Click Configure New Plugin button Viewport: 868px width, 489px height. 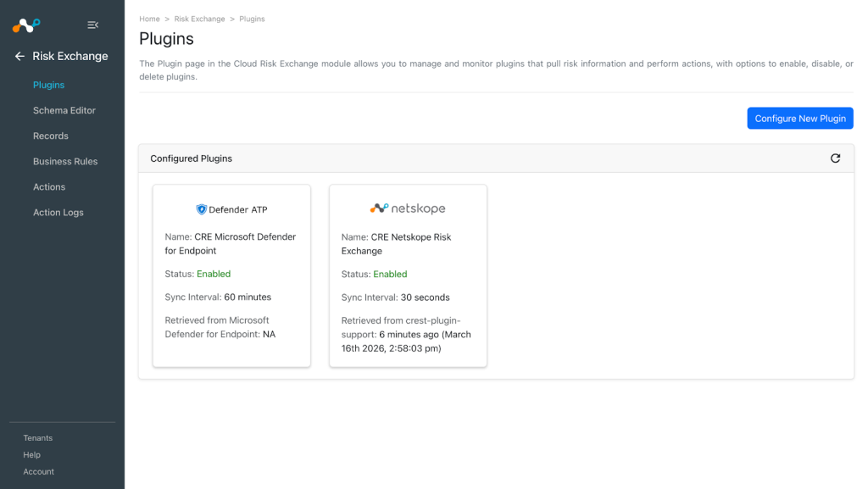(x=800, y=119)
